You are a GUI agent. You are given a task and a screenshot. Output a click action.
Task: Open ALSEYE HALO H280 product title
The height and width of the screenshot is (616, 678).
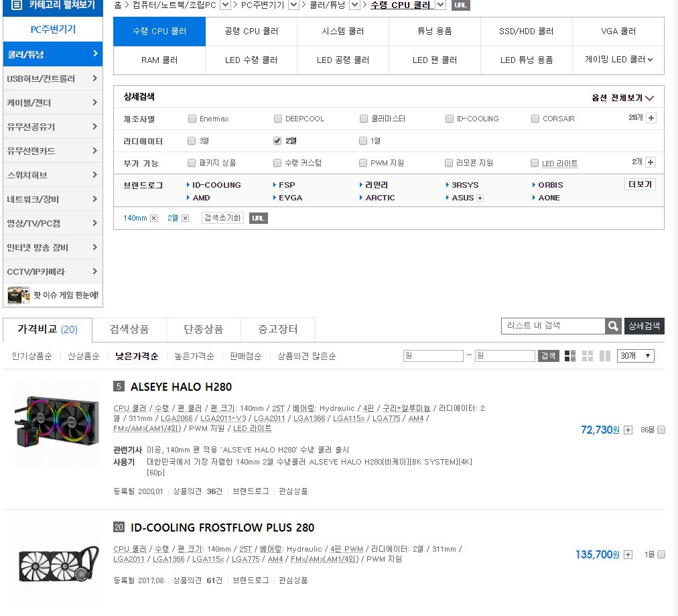tap(181, 387)
